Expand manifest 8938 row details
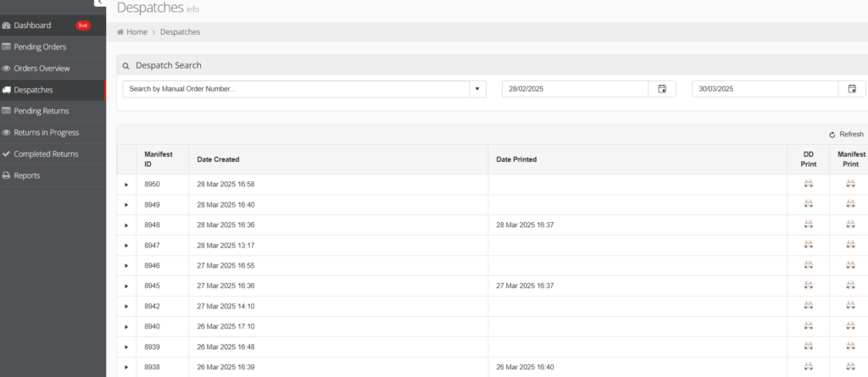The height and width of the screenshot is (377, 868). pos(126,367)
